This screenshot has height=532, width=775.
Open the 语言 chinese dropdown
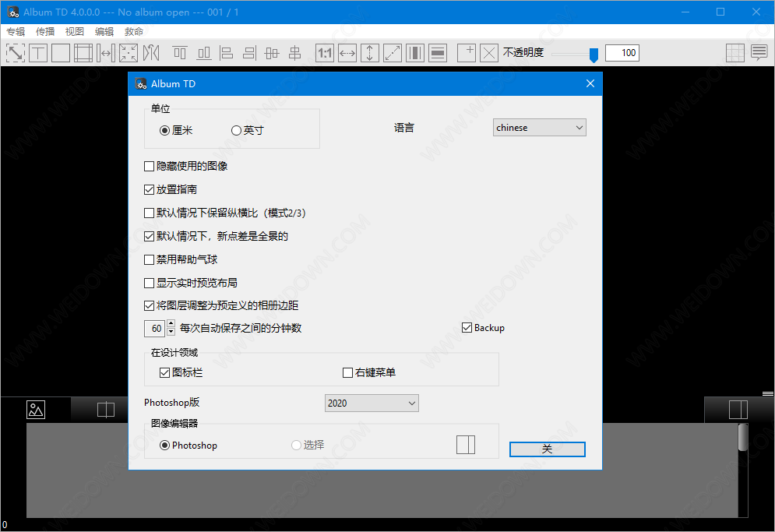(539, 128)
